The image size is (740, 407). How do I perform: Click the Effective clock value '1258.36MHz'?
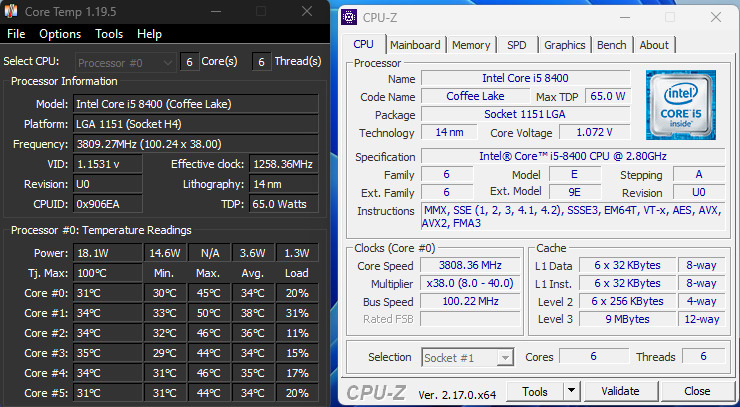tap(284, 164)
